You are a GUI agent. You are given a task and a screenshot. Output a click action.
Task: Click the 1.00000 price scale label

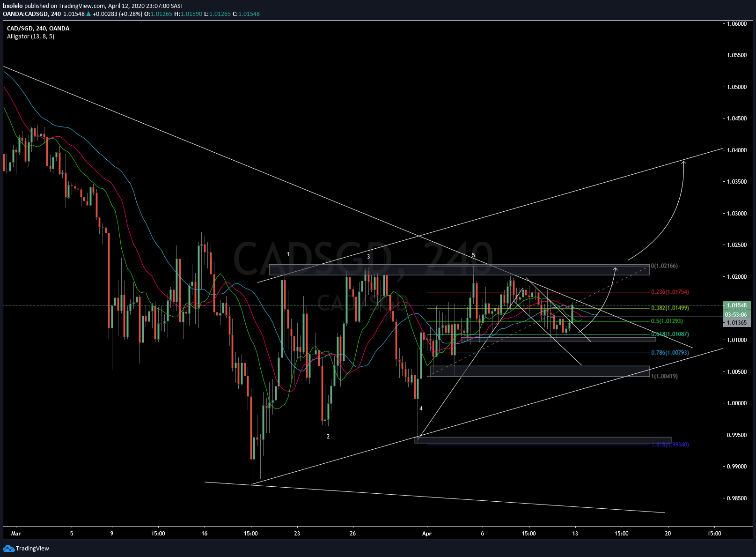click(737, 403)
